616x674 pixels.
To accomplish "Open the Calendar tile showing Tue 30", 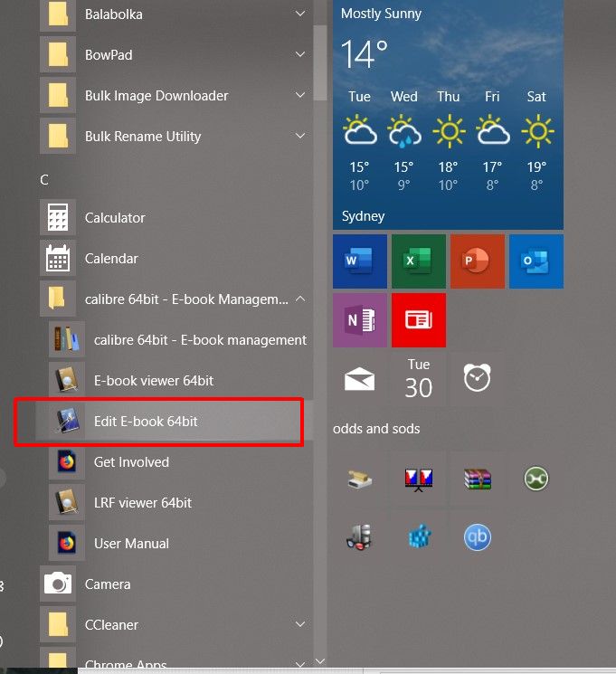I will (x=419, y=379).
